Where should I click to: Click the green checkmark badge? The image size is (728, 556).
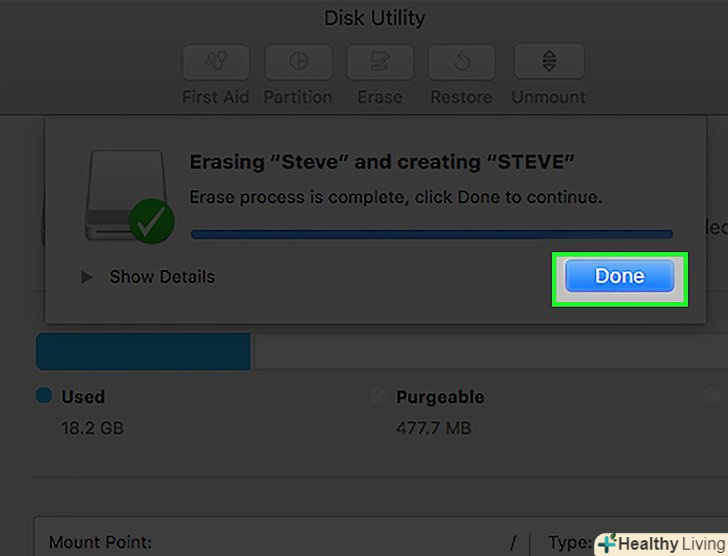click(x=151, y=221)
